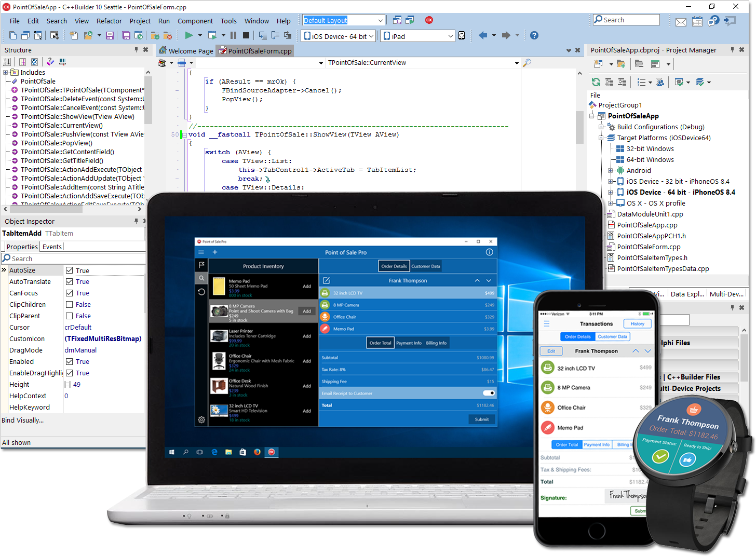This screenshot has width=756, height=556.
Task: Click Customer Data button on phone
Action: 612,336
